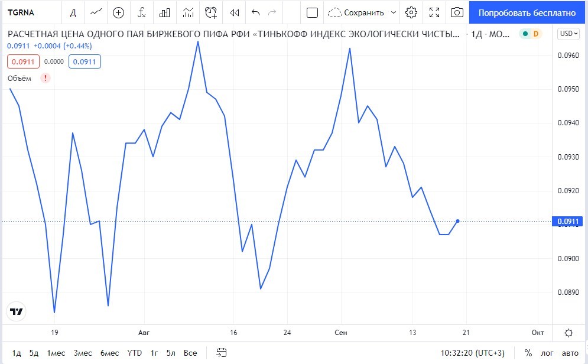Open chart settings gear in top toolbar

(411, 12)
